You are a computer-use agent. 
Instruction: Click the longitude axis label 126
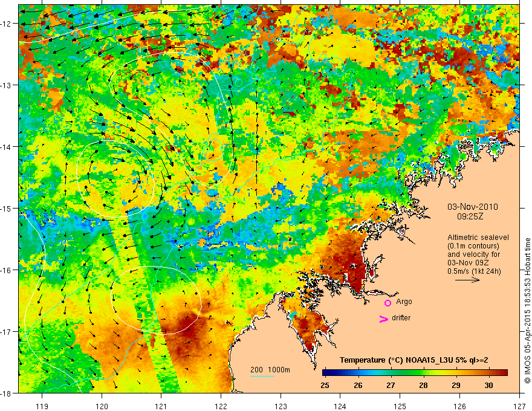pyautogui.click(x=459, y=406)
